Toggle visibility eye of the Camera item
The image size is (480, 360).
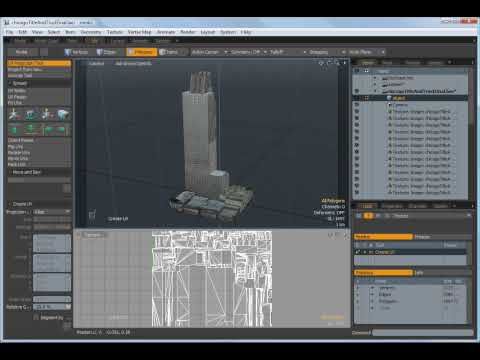[357, 105]
